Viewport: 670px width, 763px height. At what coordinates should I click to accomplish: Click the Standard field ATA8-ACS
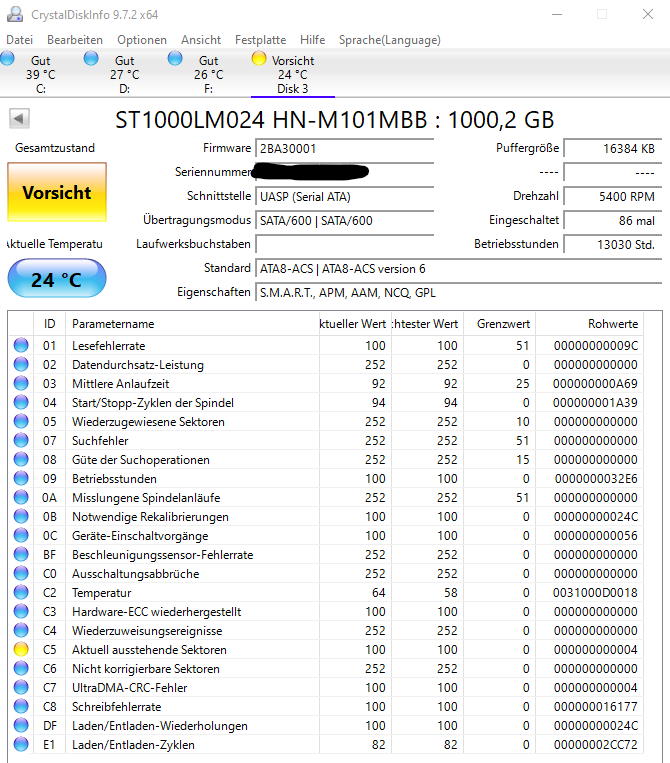pos(458,269)
